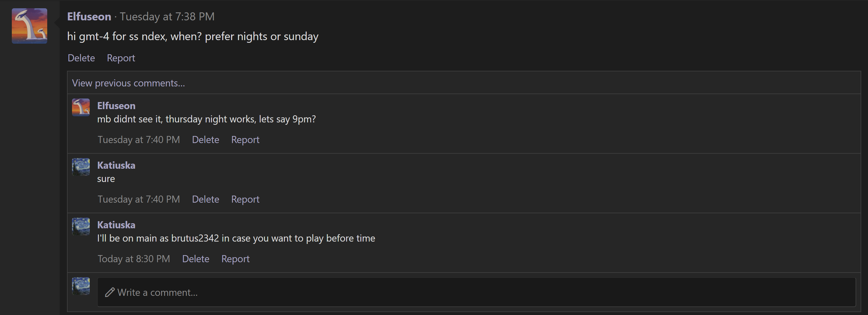Delete the brutus2342 comment
This screenshot has height=315, width=868.
pyautogui.click(x=196, y=259)
